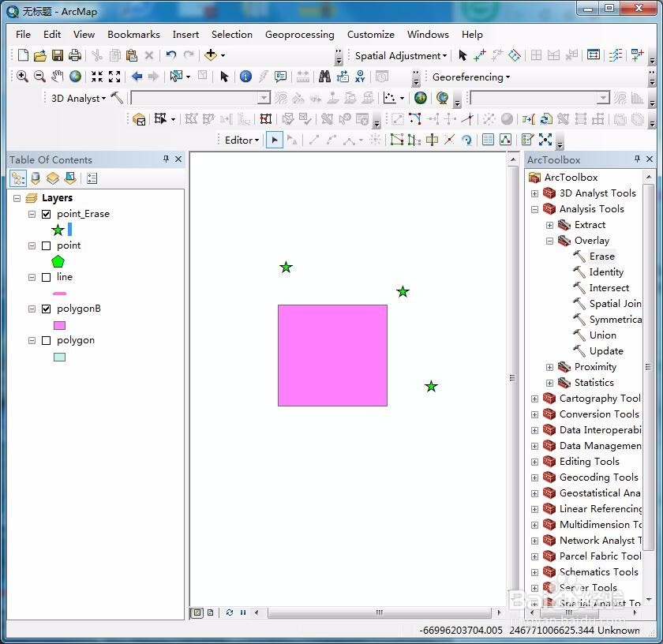Image resolution: width=663 pixels, height=644 pixels.
Task: Click List By Visibility icon
Action: coord(53,178)
